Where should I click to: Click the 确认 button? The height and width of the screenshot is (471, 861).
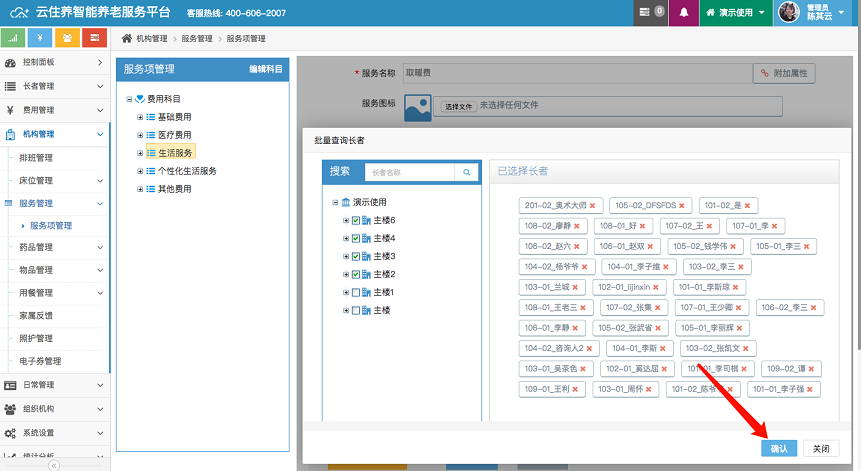pyautogui.click(x=779, y=449)
